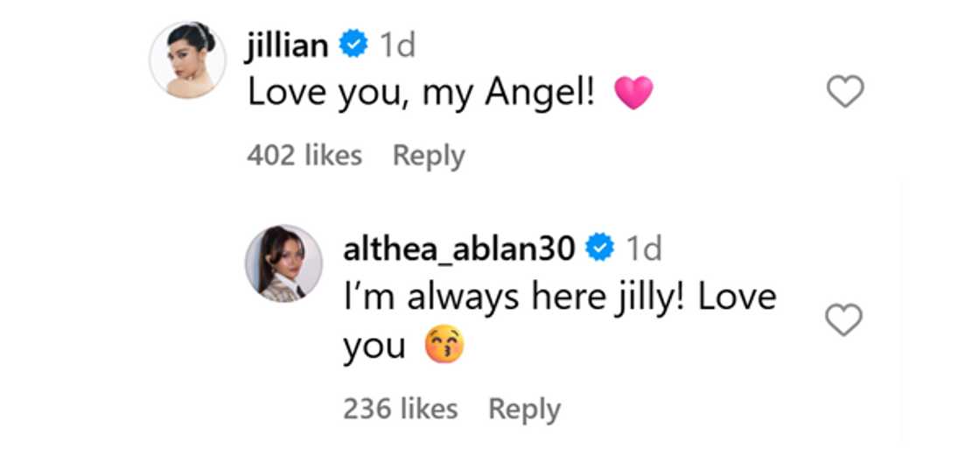Click the 1d timestamp beside jillian
Screen dimensions: 980x449
coord(397,46)
